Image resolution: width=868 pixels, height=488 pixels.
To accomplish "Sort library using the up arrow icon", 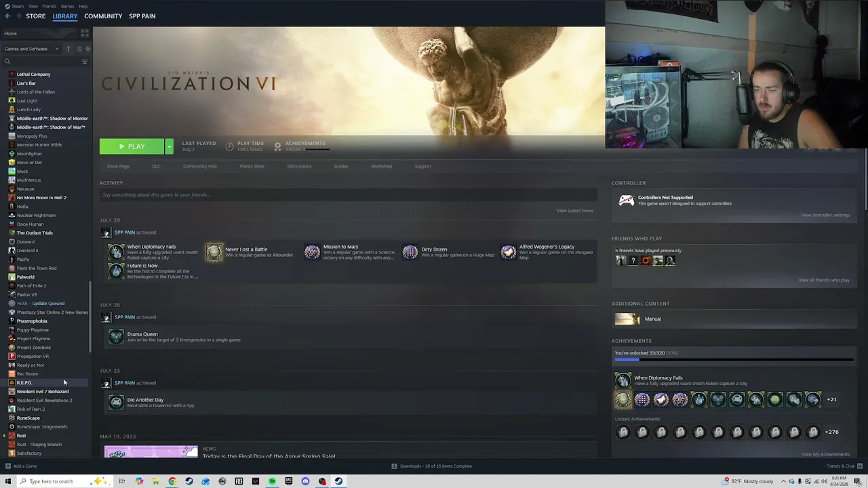I will tap(68, 49).
